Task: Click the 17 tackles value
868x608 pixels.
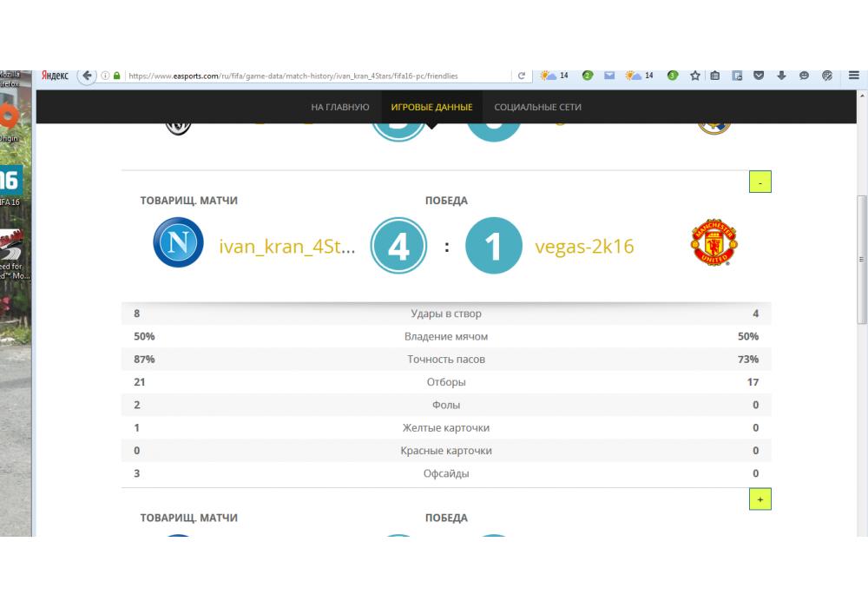Action: click(x=753, y=382)
